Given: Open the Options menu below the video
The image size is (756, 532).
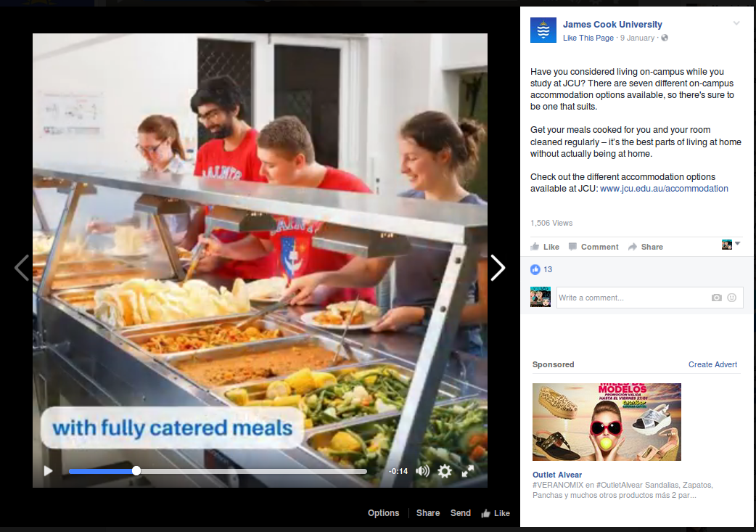Looking at the screenshot, I should (383, 513).
